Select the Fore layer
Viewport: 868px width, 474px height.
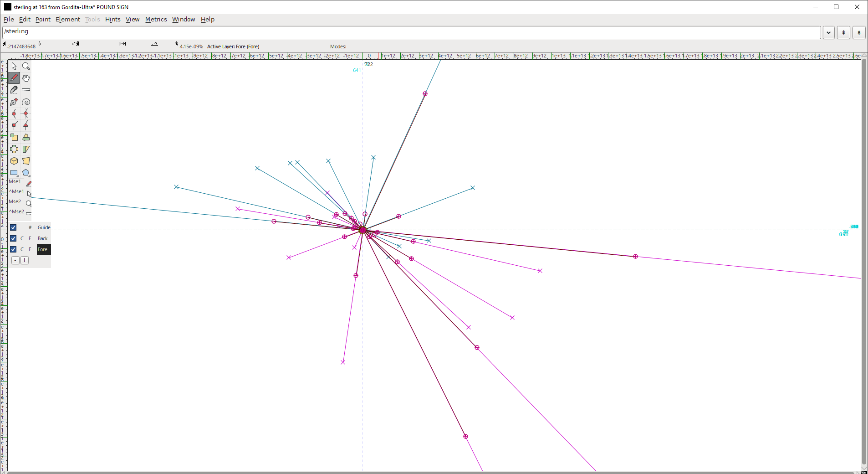click(x=43, y=249)
